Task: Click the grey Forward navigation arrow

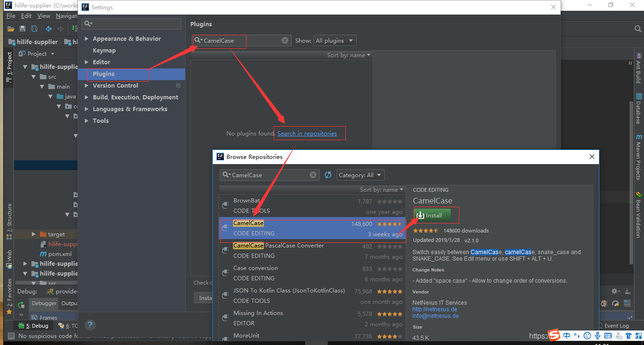Action: pos(60,29)
